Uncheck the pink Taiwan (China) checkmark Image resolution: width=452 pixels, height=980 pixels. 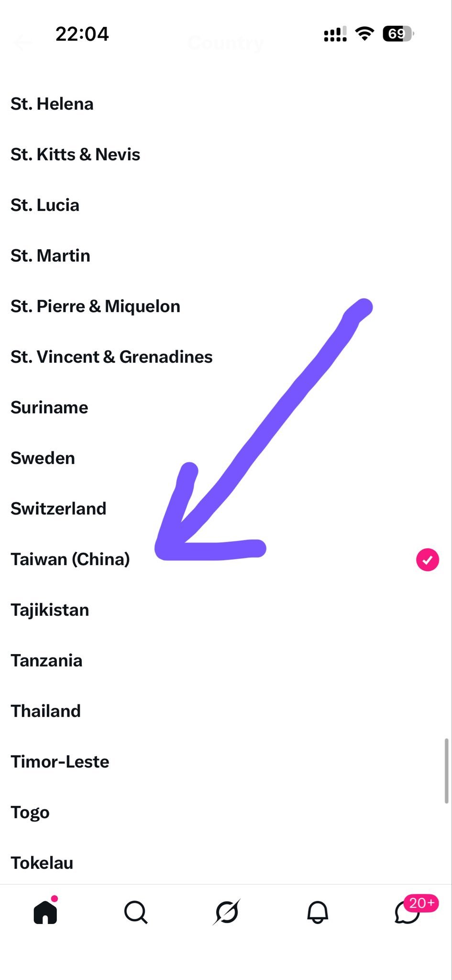428,559
